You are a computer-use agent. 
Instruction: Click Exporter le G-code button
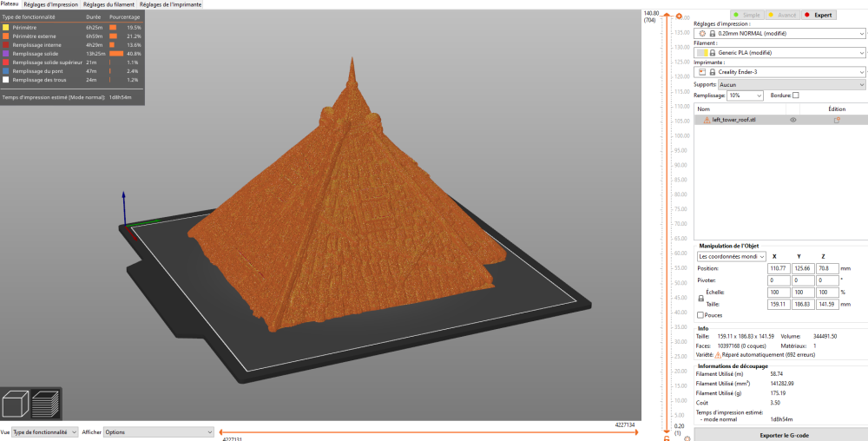[784, 436]
